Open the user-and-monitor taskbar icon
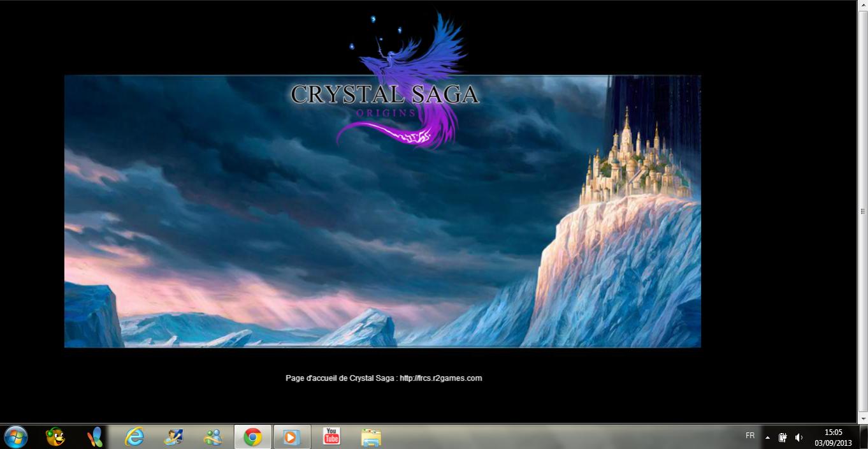 (x=173, y=437)
